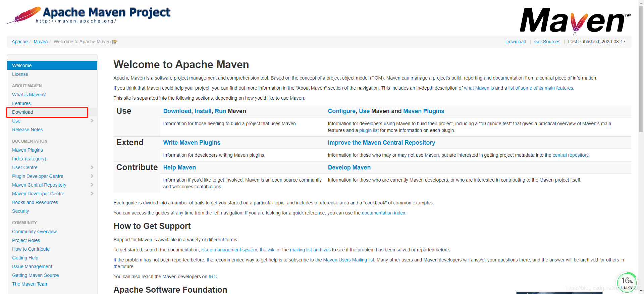
Task: Open Maven Central Repository sidebar link
Action: pos(39,185)
